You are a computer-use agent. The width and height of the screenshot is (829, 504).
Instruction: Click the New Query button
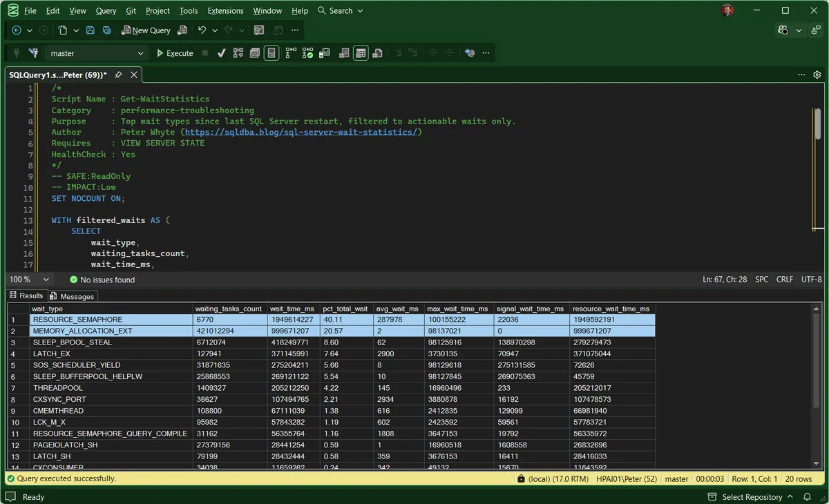pyautogui.click(x=146, y=30)
